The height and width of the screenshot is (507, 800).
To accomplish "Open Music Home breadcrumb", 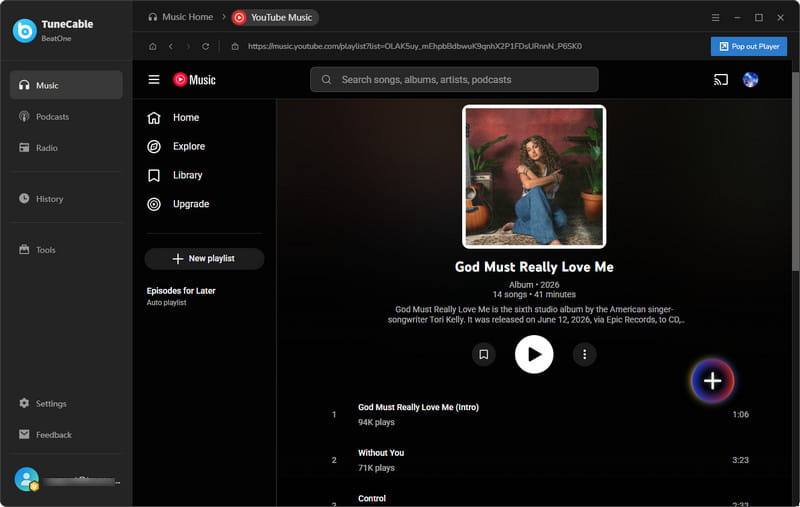I will (x=181, y=17).
